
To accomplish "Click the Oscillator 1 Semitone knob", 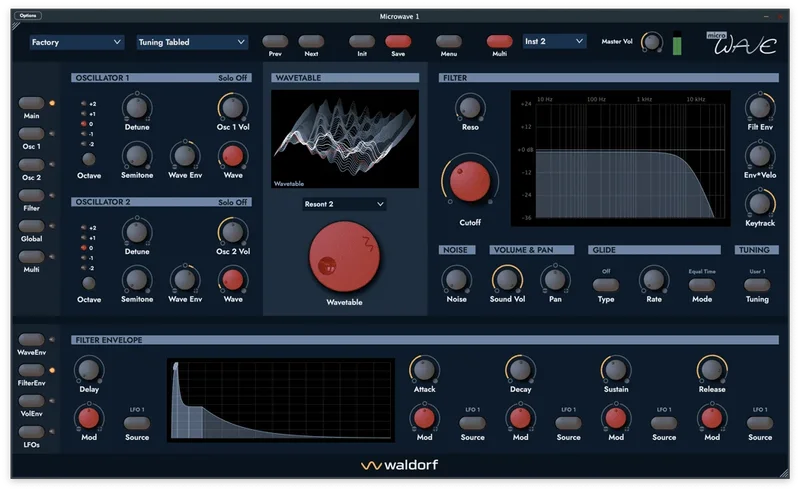I will 137,156.
